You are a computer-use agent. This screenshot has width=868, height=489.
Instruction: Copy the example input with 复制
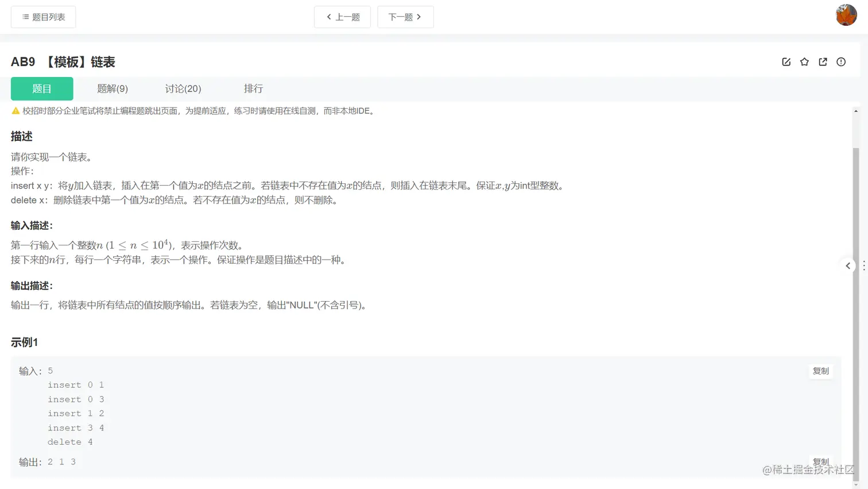821,371
